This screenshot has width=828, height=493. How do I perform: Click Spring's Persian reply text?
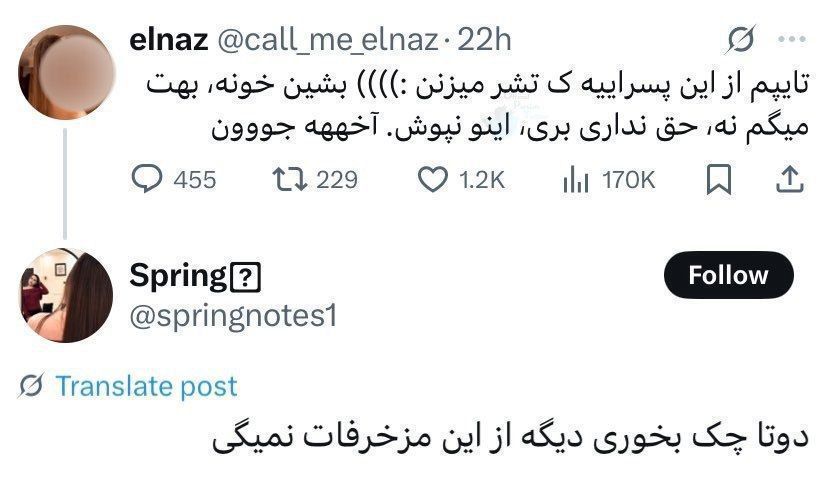[508, 440]
